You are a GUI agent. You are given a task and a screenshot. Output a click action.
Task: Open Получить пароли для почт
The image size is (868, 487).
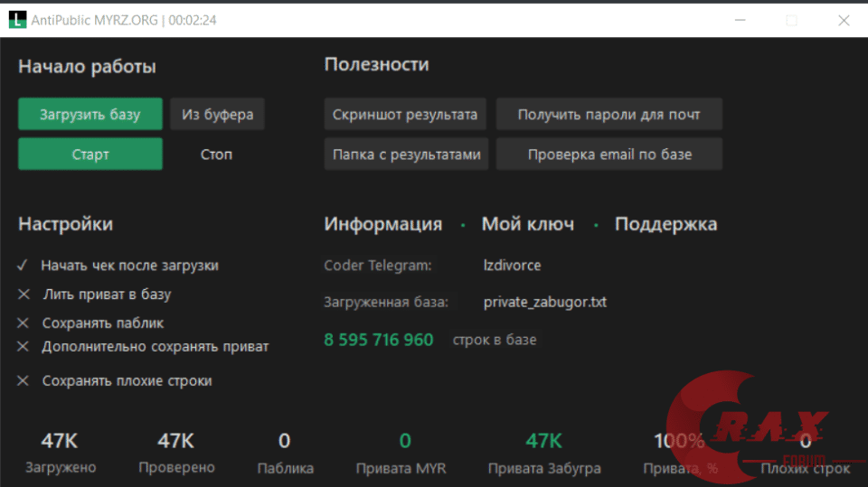click(609, 114)
